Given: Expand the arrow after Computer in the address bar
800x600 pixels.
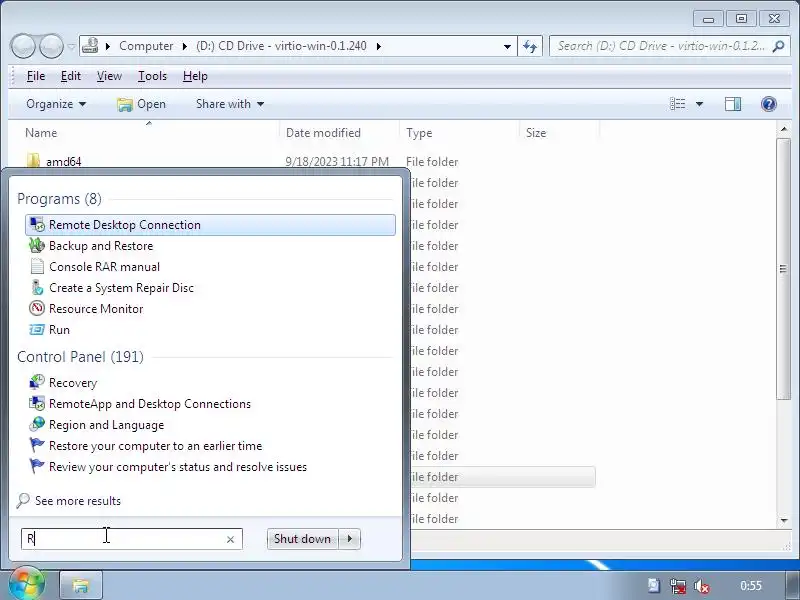Looking at the screenshot, I should click(x=184, y=46).
